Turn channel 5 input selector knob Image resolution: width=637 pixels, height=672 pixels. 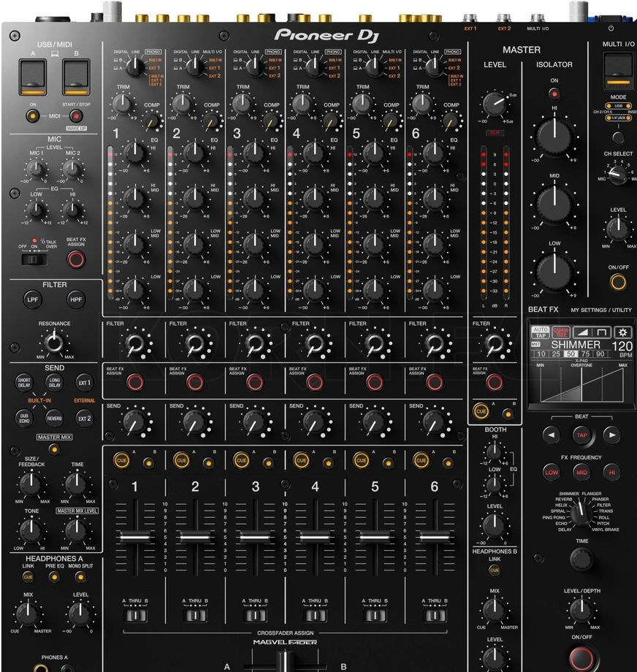coord(375,66)
